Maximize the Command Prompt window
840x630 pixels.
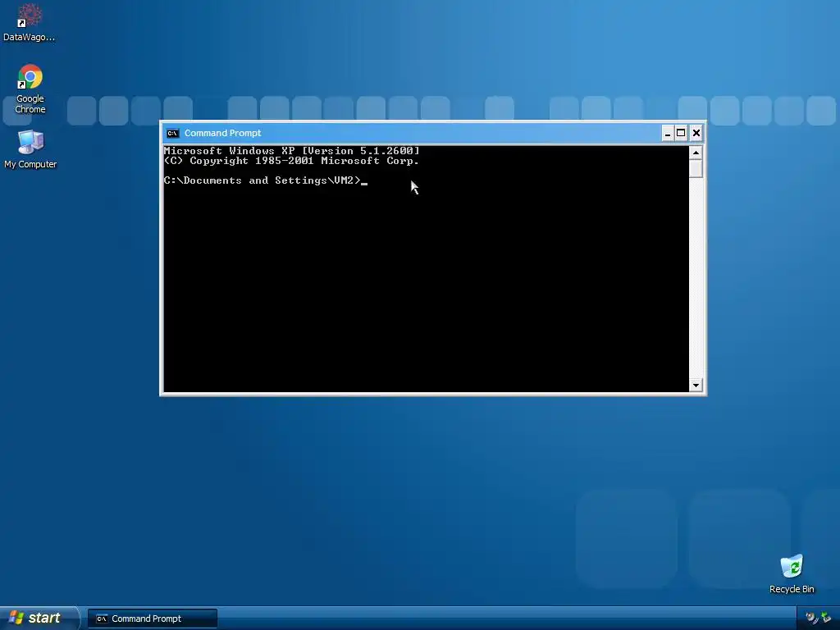681,134
